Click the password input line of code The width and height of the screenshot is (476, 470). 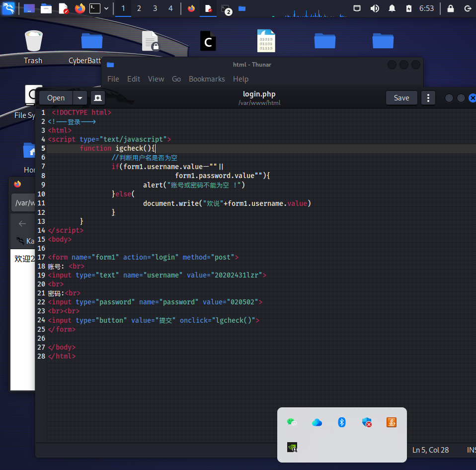tap(155, 302)
